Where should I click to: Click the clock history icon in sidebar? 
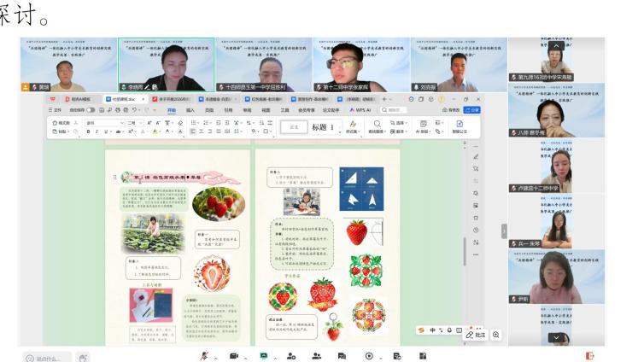tap(476, 231)
